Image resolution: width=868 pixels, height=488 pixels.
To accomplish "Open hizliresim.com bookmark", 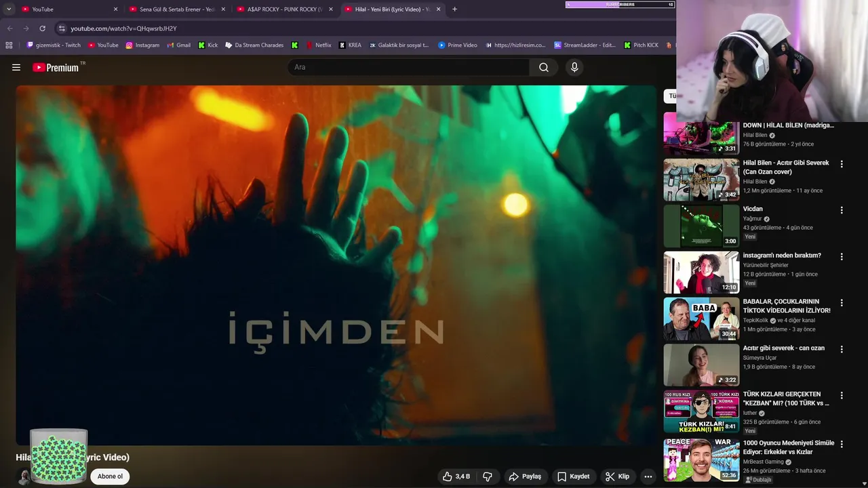I will (x=515, y=45).
